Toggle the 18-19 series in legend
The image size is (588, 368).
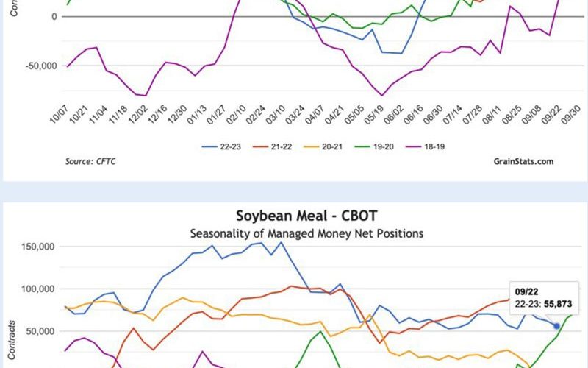tap(426, 146)
